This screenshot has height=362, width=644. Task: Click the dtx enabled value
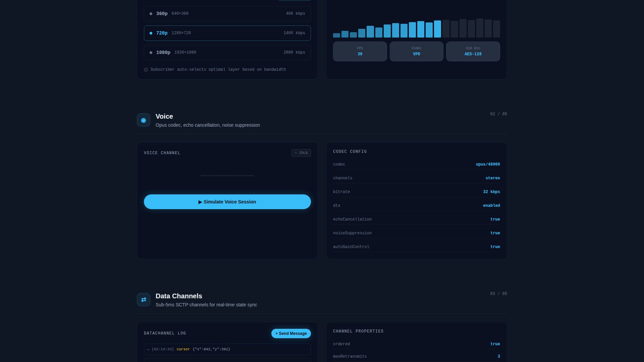pos(491,205)
